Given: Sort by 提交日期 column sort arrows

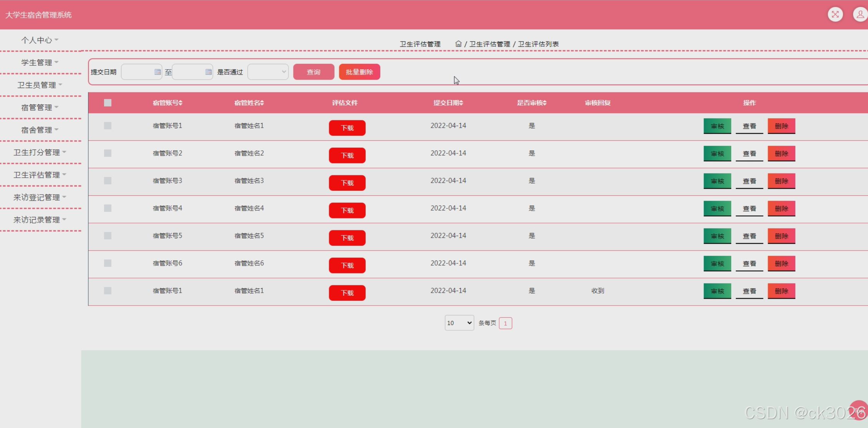Looking at the screenshot, I should [461, 103].
